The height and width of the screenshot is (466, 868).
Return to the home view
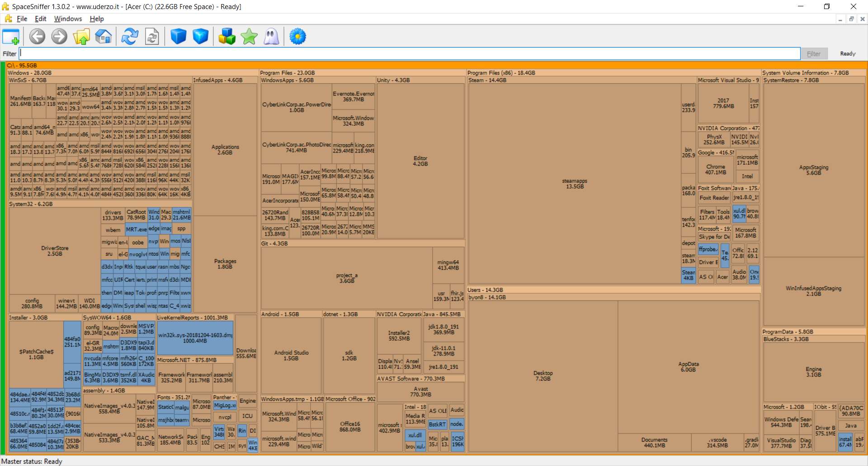(x=104, y=36)
